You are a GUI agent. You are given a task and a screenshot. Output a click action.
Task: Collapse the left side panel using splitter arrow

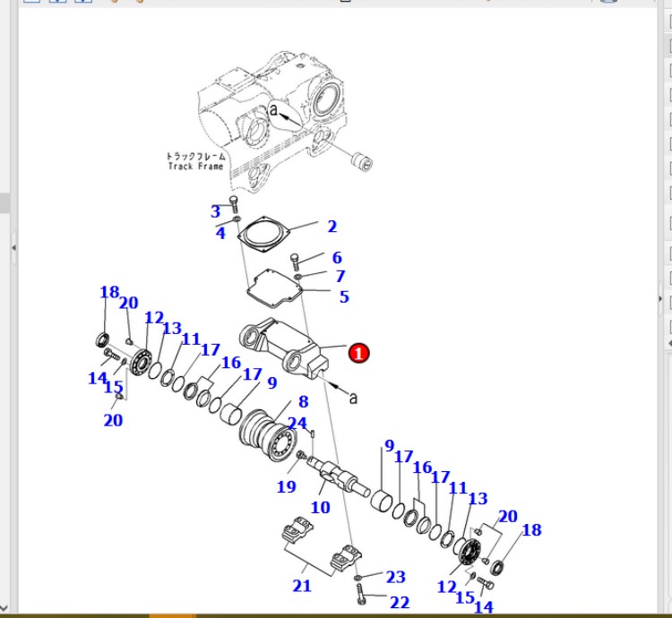point(13,247)
